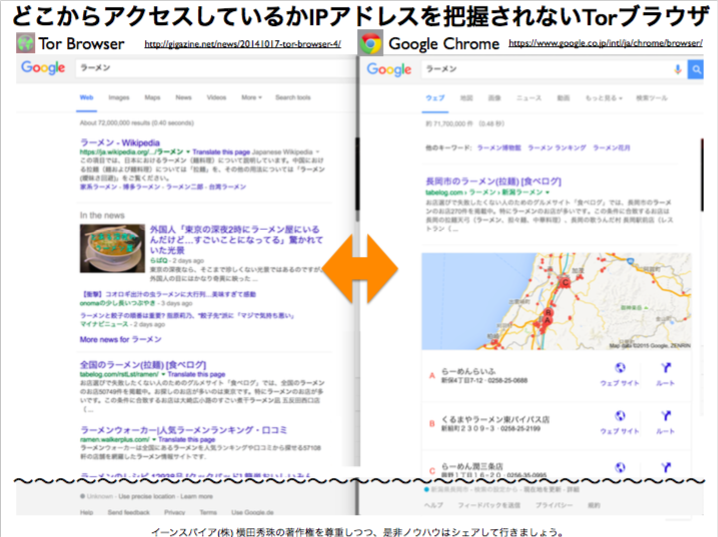
Task: Switch to the Images tab
Action: tap(119, 98)
